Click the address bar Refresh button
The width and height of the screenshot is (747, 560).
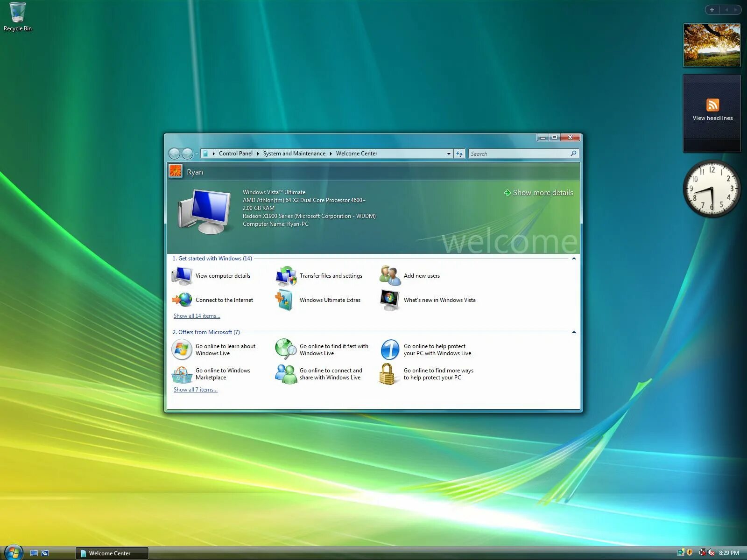tap(459, 154)
